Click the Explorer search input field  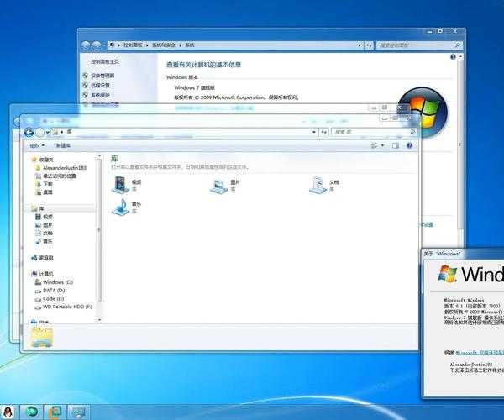(382, 132)
